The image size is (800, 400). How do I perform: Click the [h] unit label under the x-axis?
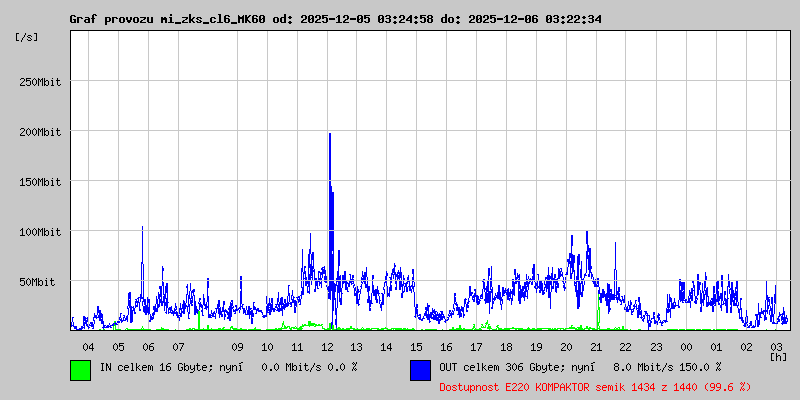(778, 356)
